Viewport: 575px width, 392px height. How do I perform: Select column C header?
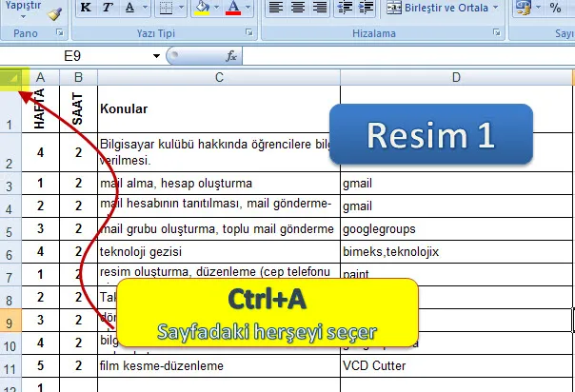(219, 77)
